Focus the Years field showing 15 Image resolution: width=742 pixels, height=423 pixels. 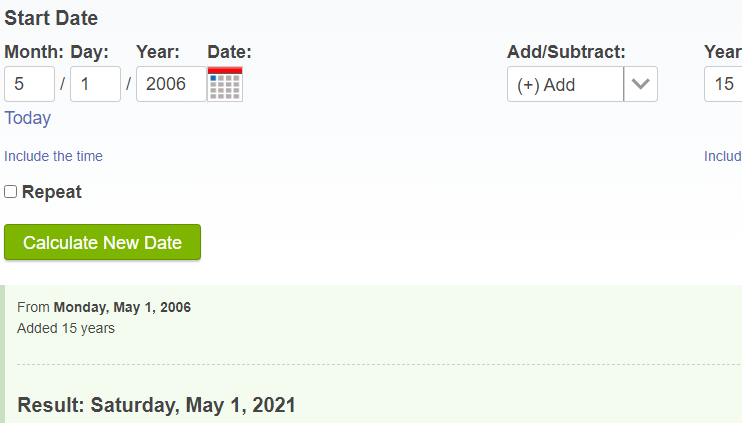click(723, 84)
